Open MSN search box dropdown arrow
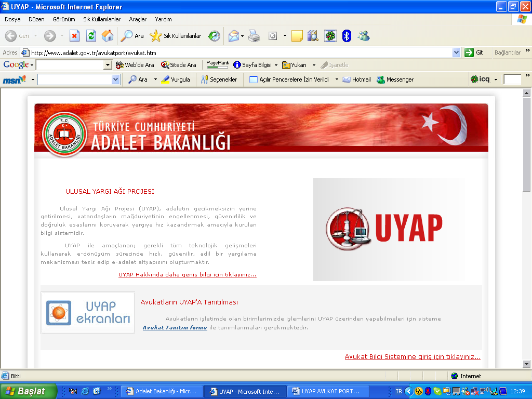The width and height of the screenshot is (532, 399). (116, 79)
